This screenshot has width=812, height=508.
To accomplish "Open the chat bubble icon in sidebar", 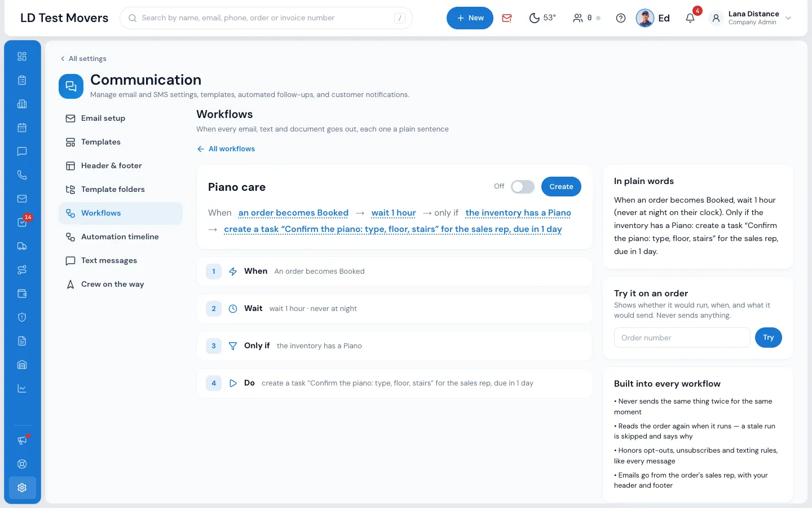I will [22, 151].
